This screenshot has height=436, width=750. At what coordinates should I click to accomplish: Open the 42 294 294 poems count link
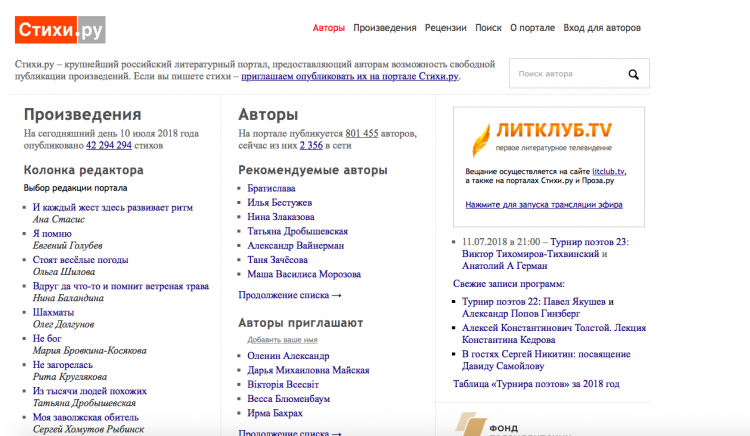click(x=109, y=145)
